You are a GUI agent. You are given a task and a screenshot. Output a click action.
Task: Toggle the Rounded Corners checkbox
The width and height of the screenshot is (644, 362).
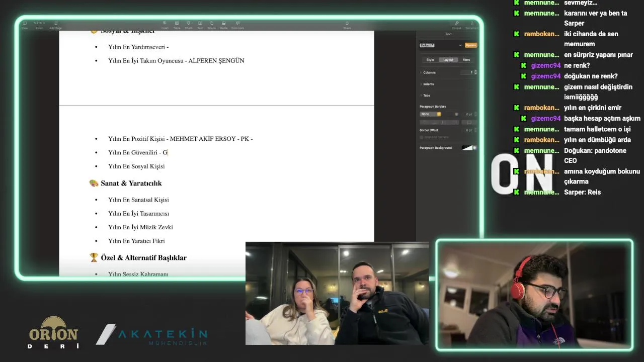tap(422, 137)
